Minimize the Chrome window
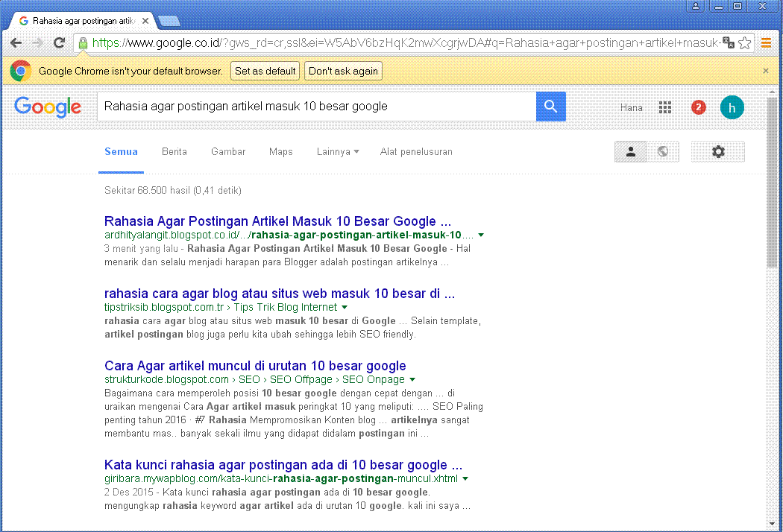Screen dimensions: 783x532 point(719,6)
